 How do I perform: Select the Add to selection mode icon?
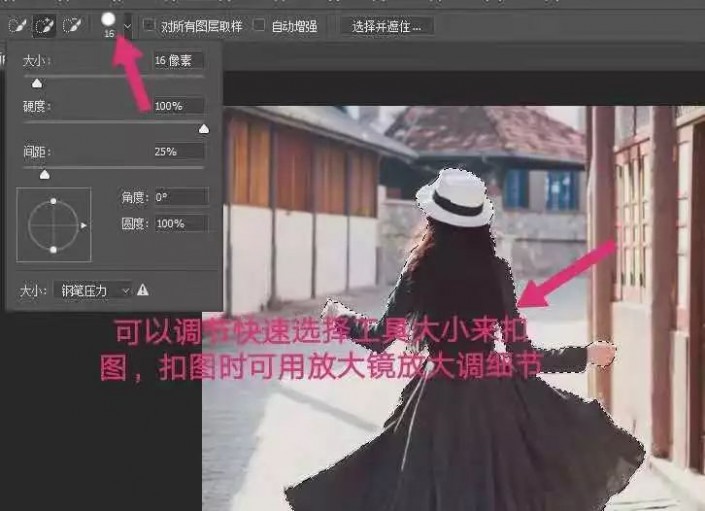coord(44,26)
